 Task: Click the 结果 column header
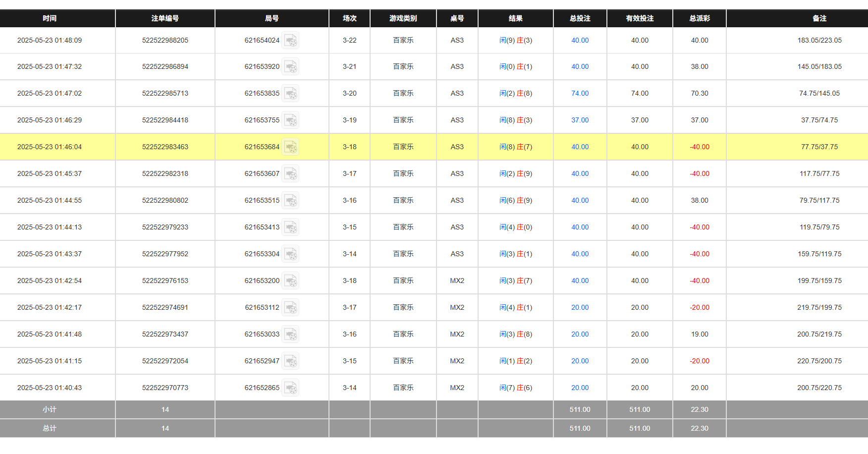coord(515,18)
